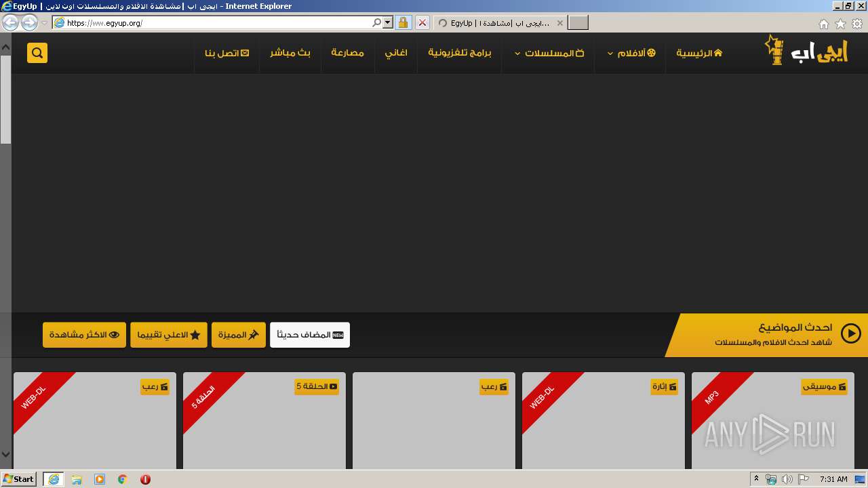Open File Explorer taskbar icon
868x488 pixels.
(x=77, y=479)
